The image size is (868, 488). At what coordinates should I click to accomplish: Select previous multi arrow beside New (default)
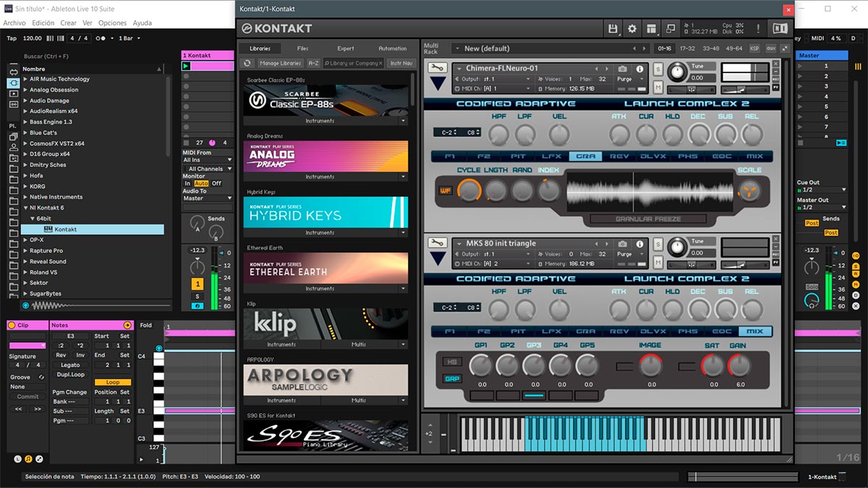point(634,48)
